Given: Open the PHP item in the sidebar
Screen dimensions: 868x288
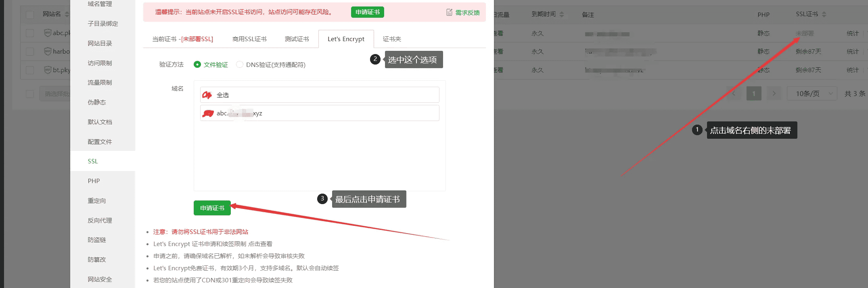Looking at the screenshot, I should 94,181.
